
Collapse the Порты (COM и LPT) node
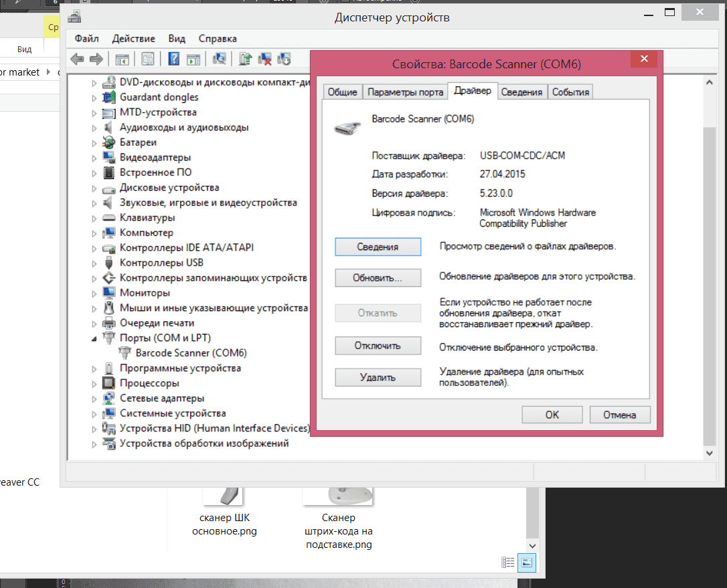(x=94, y=338)
